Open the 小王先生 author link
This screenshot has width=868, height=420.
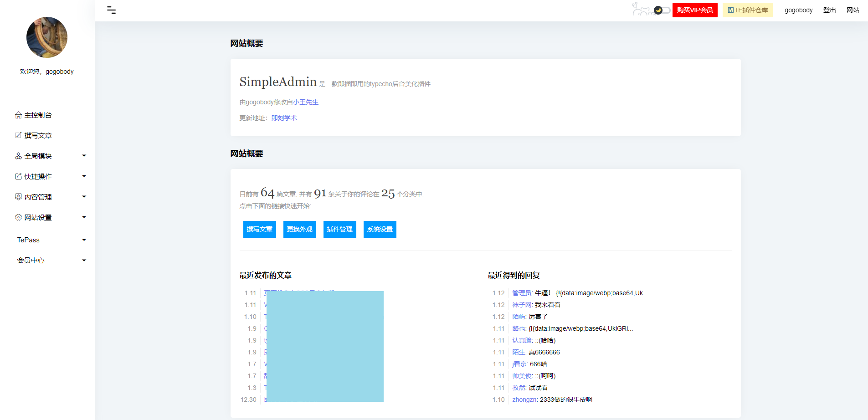[306, 102]
